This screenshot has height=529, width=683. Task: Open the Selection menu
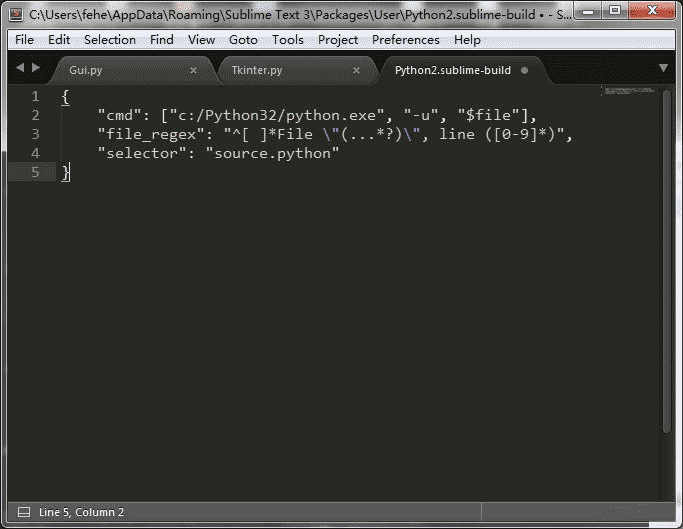tap(110, 40)
